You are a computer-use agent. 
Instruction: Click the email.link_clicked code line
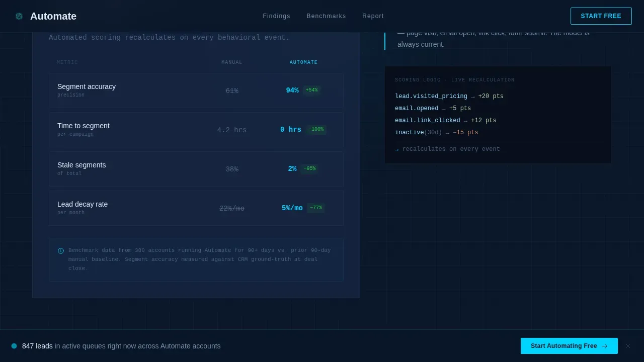point(446,121)
